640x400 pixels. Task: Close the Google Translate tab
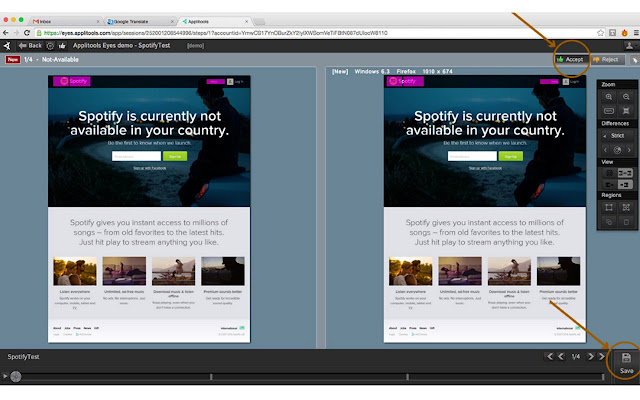click(x=172, y=21)
